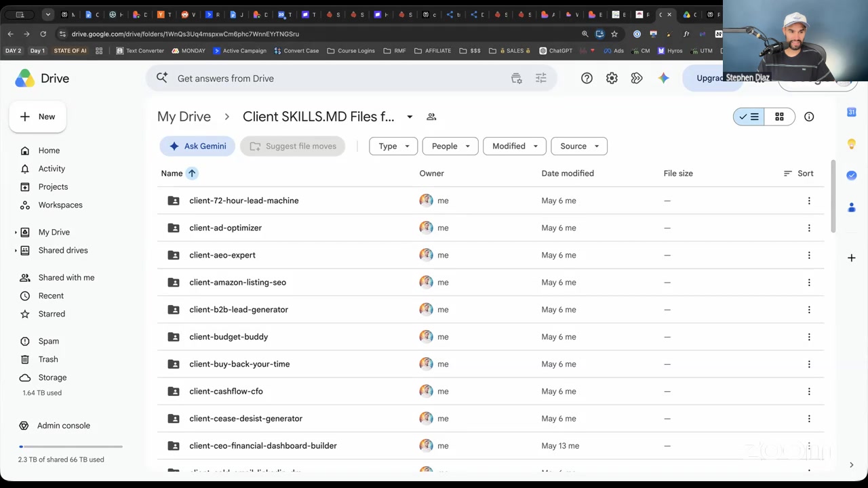This screenshot has height=488, width=868.
Task: Open the help question mark menu
Action: pos(587,79)
